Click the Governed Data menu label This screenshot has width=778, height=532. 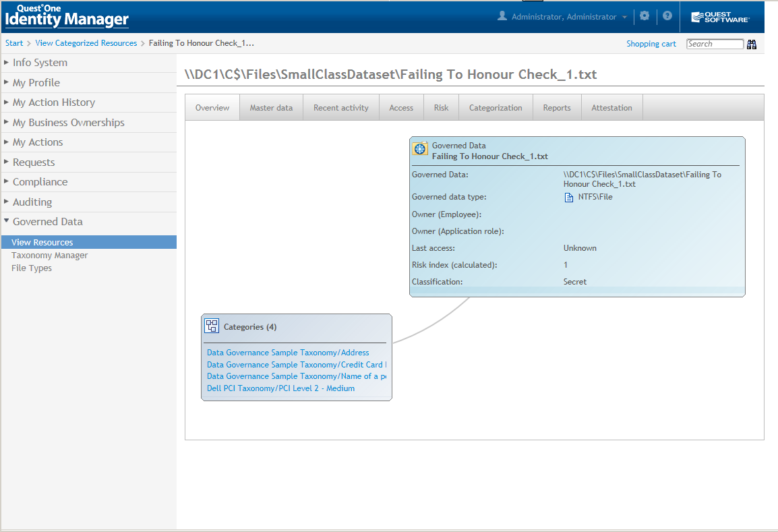(x=48, y=221)
